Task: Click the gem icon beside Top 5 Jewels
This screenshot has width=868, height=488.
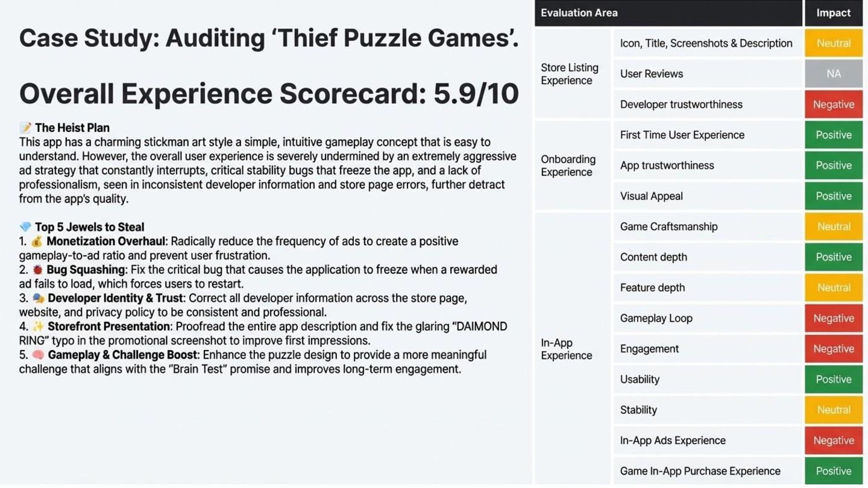Action: (x=25, y=227)
